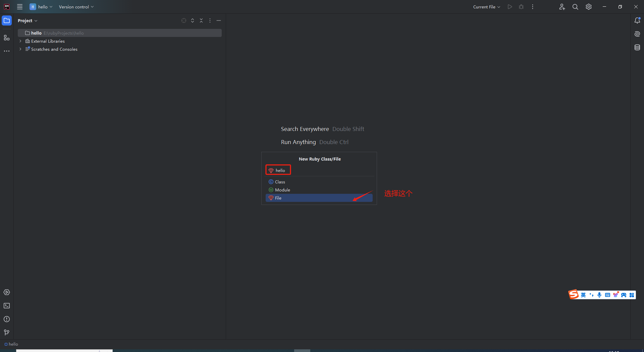The height and width of the screenshot is (352, 644).
Task: Select the hello project root folder
Action: [120, 33]
